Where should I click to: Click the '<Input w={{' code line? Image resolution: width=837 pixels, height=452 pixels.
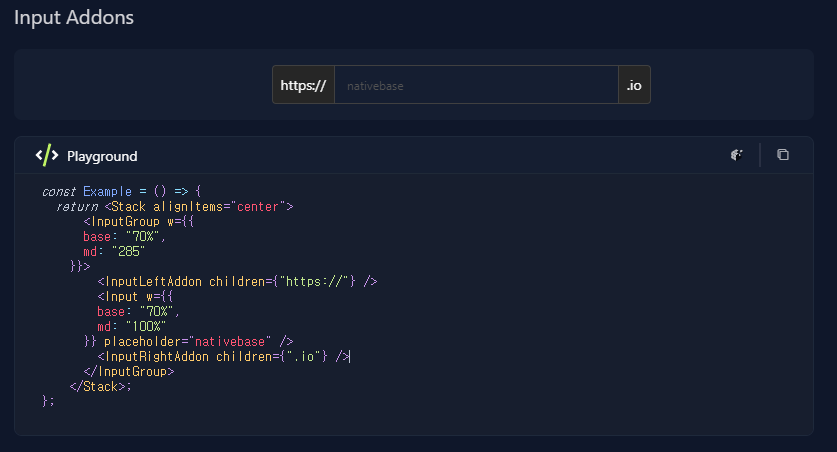click(x=135, y=296)
